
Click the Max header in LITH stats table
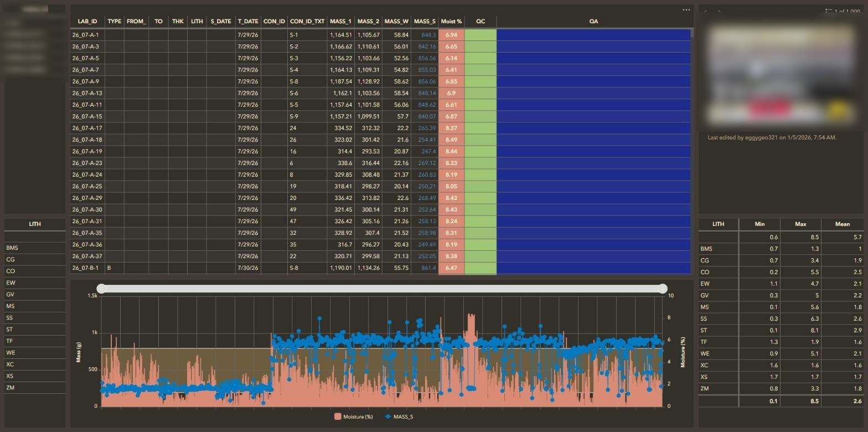point(800,224)
